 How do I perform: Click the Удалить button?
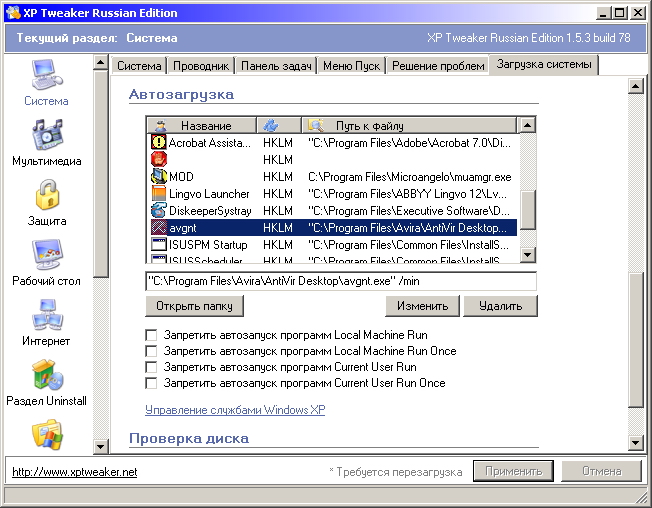coord(500,306)
